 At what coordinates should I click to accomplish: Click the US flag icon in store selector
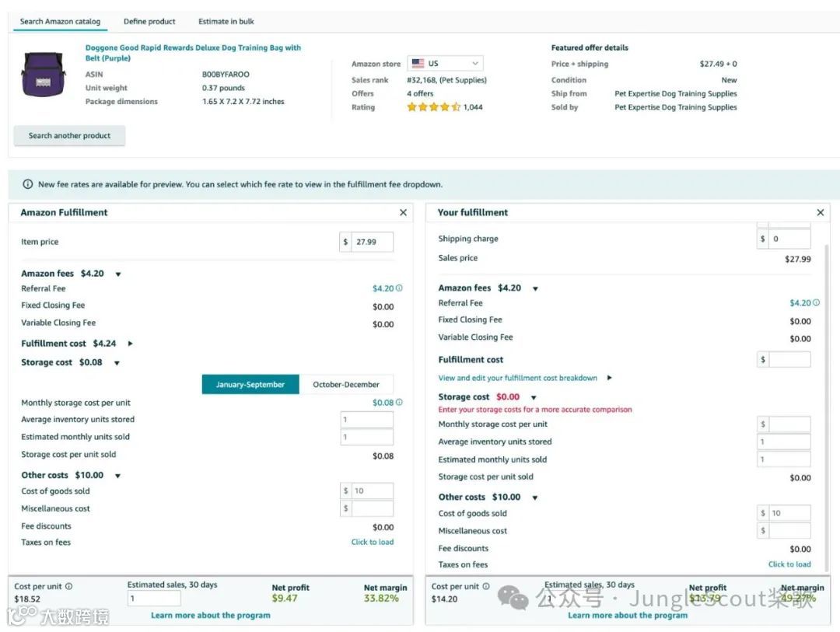click(418, 63)
